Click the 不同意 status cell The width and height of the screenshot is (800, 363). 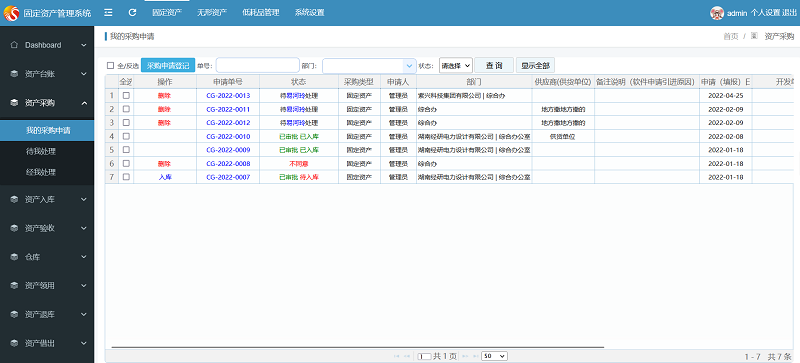click(298, 163)
